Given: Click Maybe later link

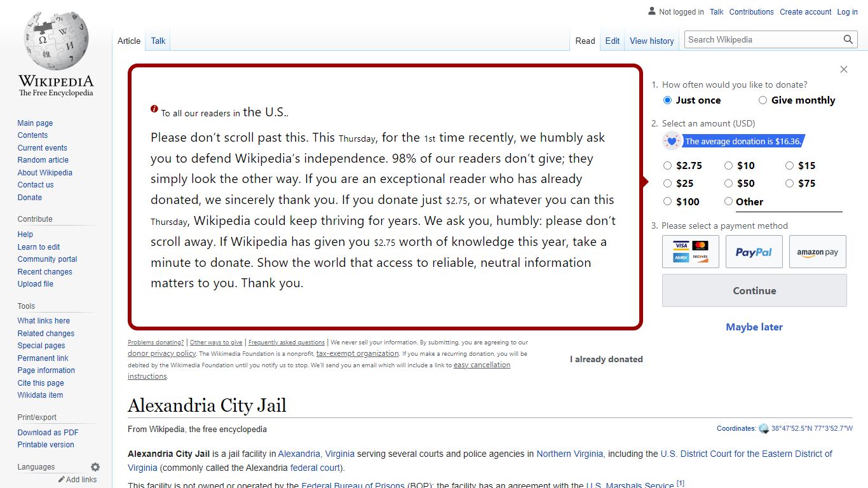Looking at the screenshot, I should point(754,327).
